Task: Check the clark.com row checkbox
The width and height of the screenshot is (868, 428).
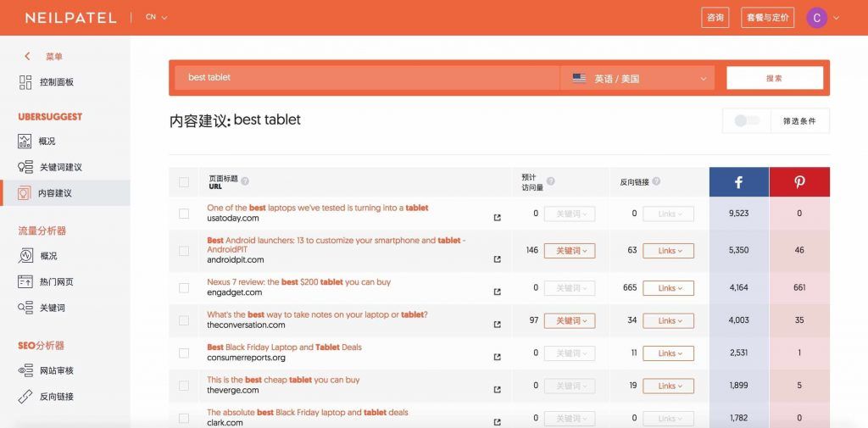Action: [184, 419]
